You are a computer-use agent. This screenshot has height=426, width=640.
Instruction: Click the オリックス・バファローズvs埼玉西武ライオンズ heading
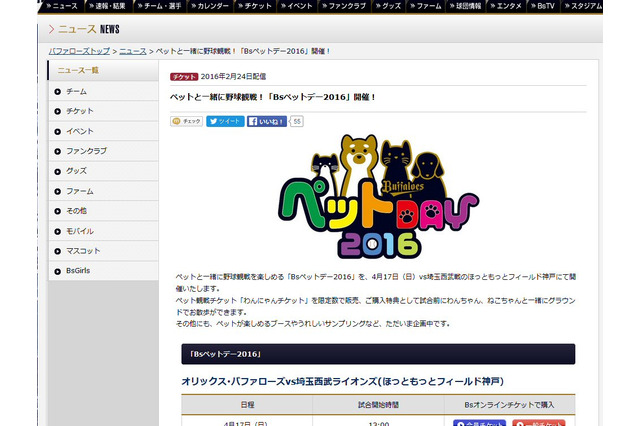click(x=342, y=382)
